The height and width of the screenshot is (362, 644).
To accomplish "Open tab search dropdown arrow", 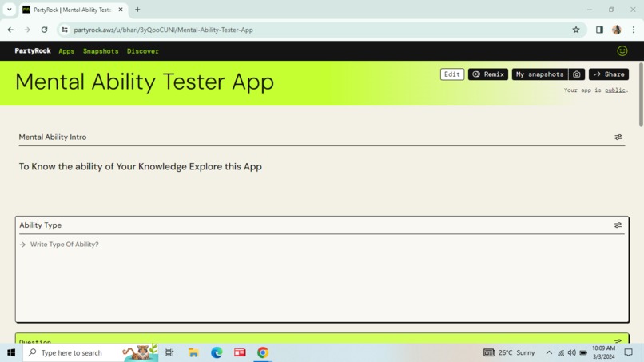I will click(x=9, y=10).
